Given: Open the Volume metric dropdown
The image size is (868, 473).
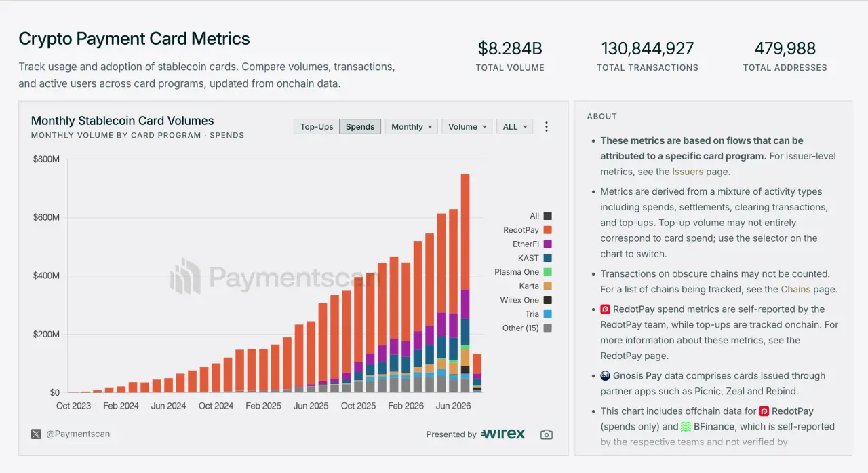Looking at the screenshot, I should click(x=467, y=127).
